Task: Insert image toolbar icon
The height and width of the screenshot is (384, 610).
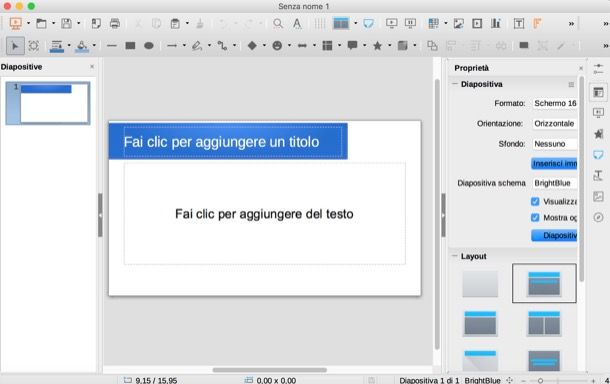Action: point(459,24)
